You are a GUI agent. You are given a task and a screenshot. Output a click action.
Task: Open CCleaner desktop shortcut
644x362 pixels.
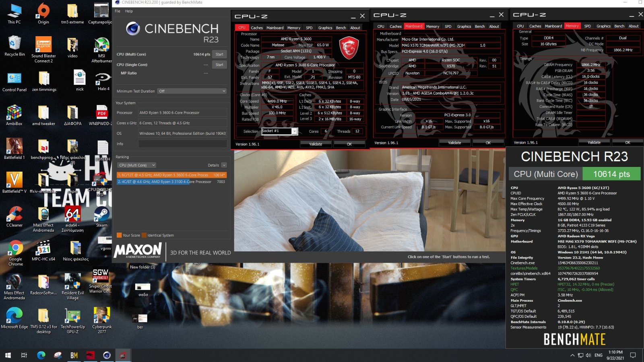tap(14, 217)
